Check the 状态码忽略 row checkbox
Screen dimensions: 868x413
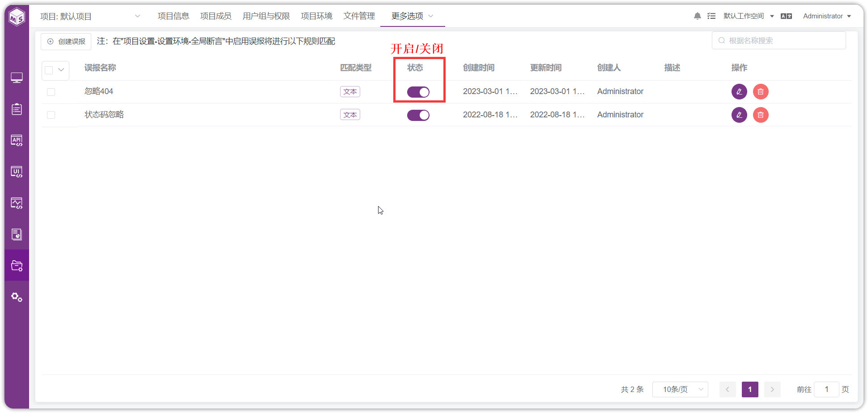click(51, 115)
